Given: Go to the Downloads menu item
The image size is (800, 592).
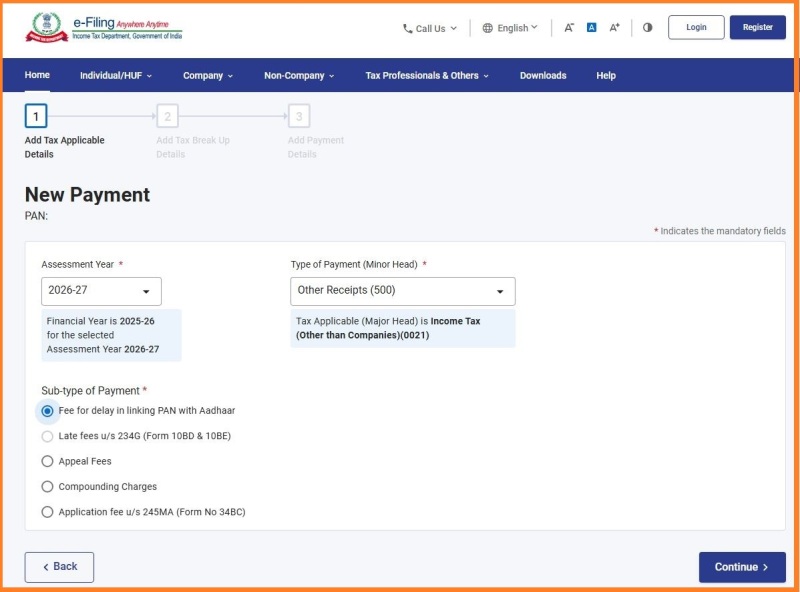Looking at the screenshot, I should (x=543, y=76).
